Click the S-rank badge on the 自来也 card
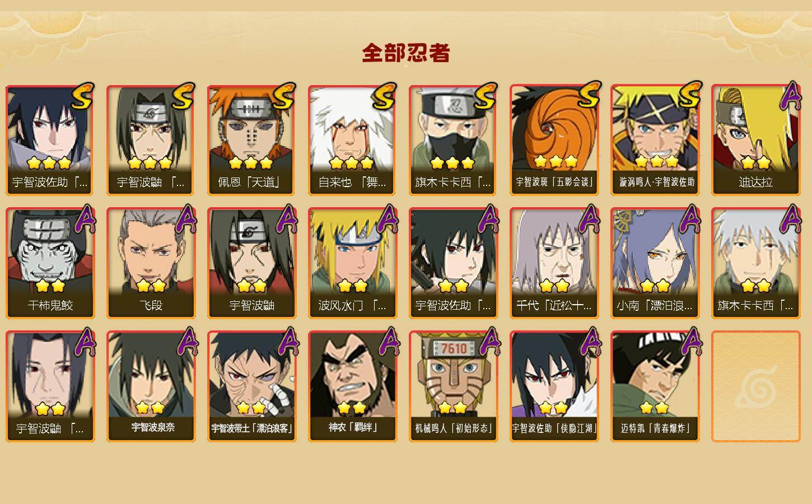Image resolution: width=812 pixels, height=504 pixels. (384, 96)
